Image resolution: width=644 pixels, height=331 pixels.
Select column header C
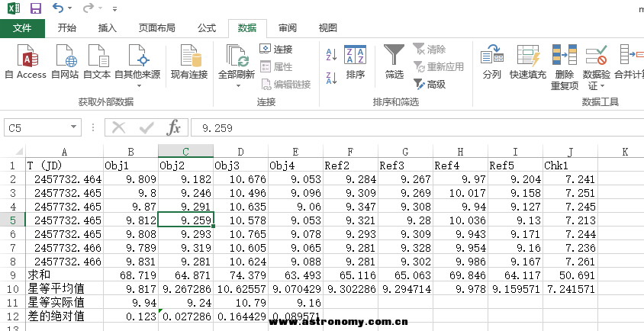(185, 152)
